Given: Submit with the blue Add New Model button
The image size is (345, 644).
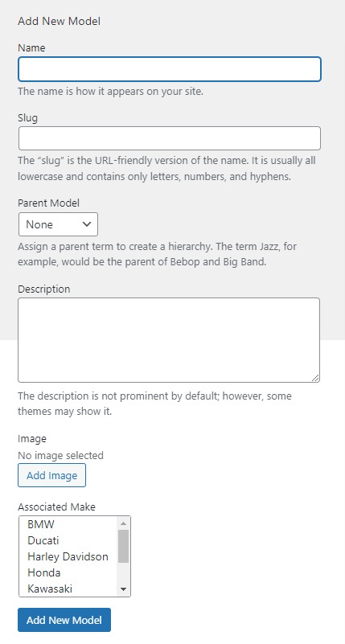Looking at the screenshot, I should click(x=64, y=620).
